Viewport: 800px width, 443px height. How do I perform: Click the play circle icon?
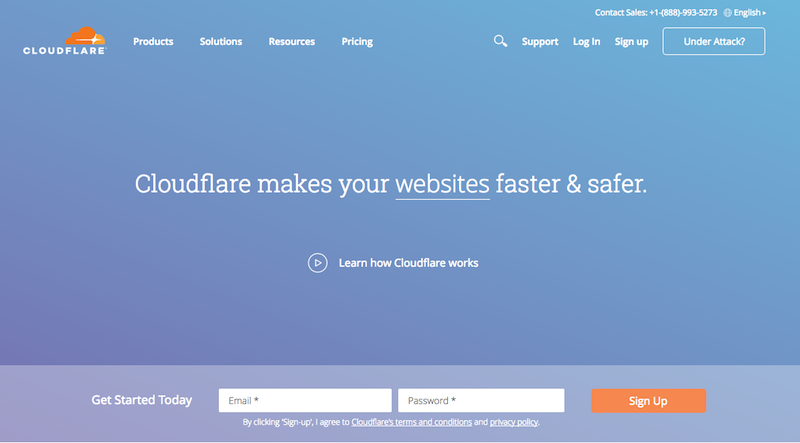317,263
